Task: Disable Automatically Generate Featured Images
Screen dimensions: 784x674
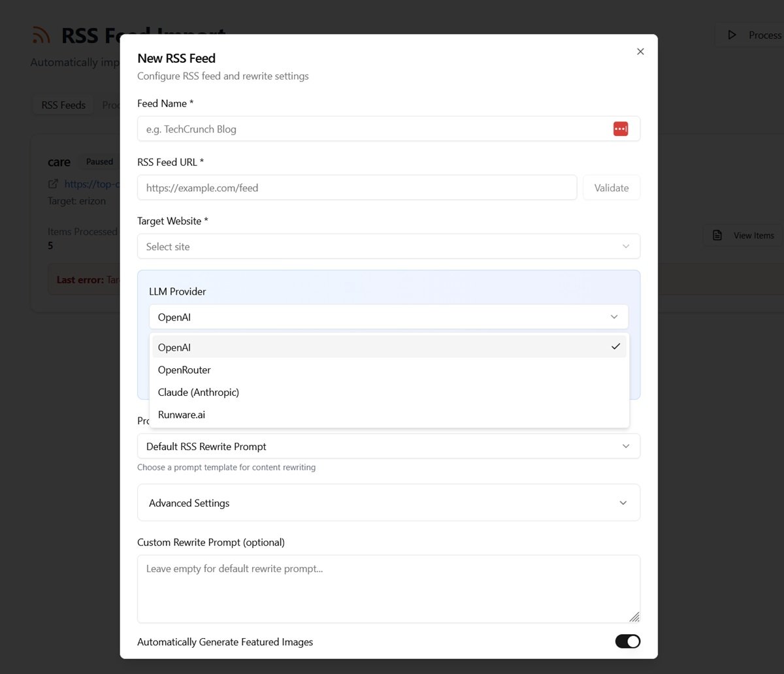Action: (627, 641)
